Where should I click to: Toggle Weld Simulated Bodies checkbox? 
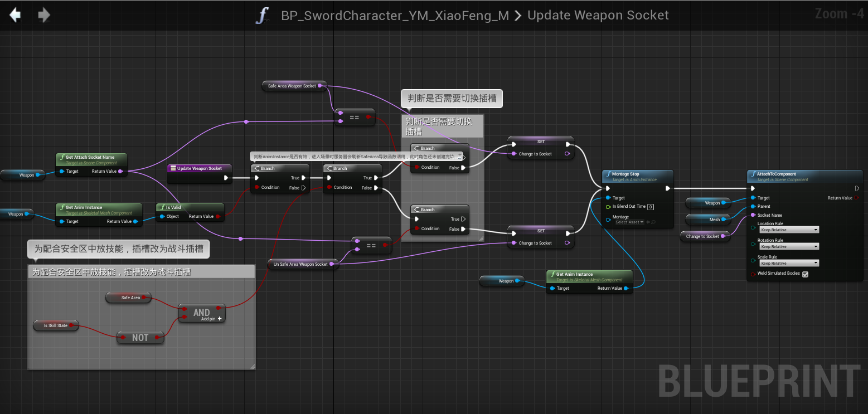(804, 274)
